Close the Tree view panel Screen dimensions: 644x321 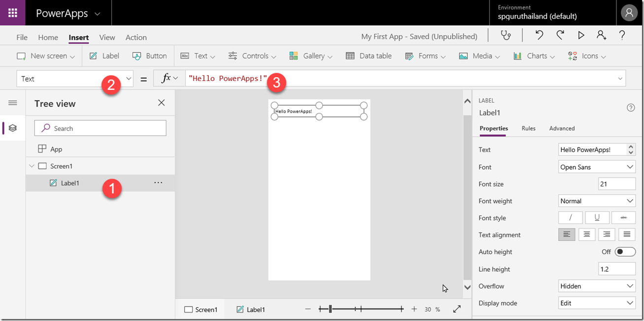(x=161, y=103)
